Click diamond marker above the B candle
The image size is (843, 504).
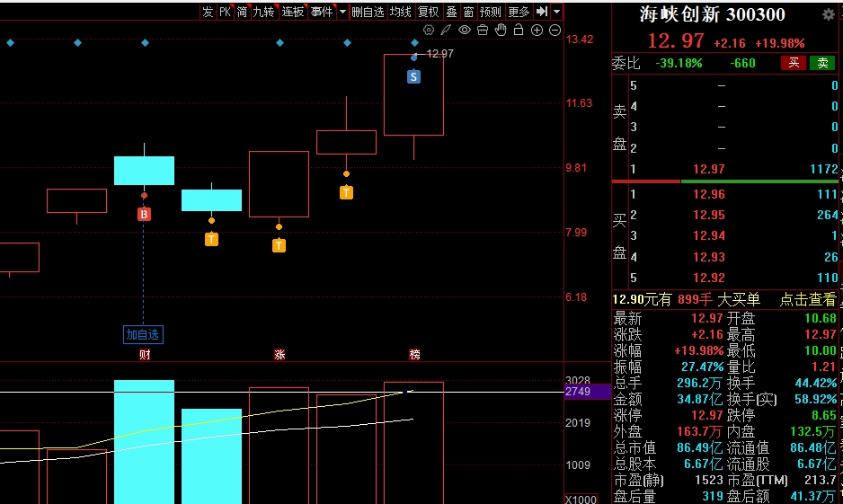(x=146, y=42)
